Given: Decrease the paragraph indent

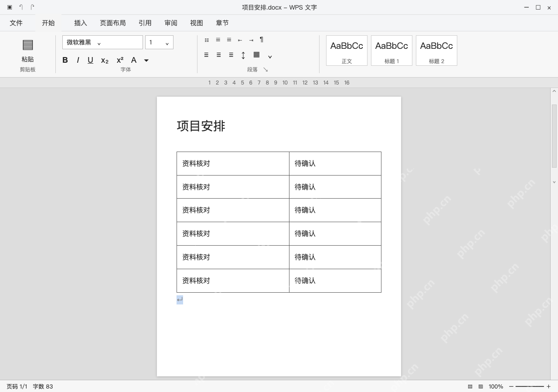Looking at the screenshot, I should point(240,40).
